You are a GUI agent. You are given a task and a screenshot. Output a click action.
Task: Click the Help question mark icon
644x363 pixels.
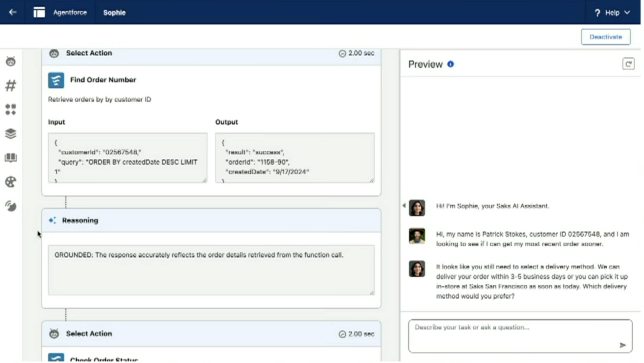[x=597, y=13]
